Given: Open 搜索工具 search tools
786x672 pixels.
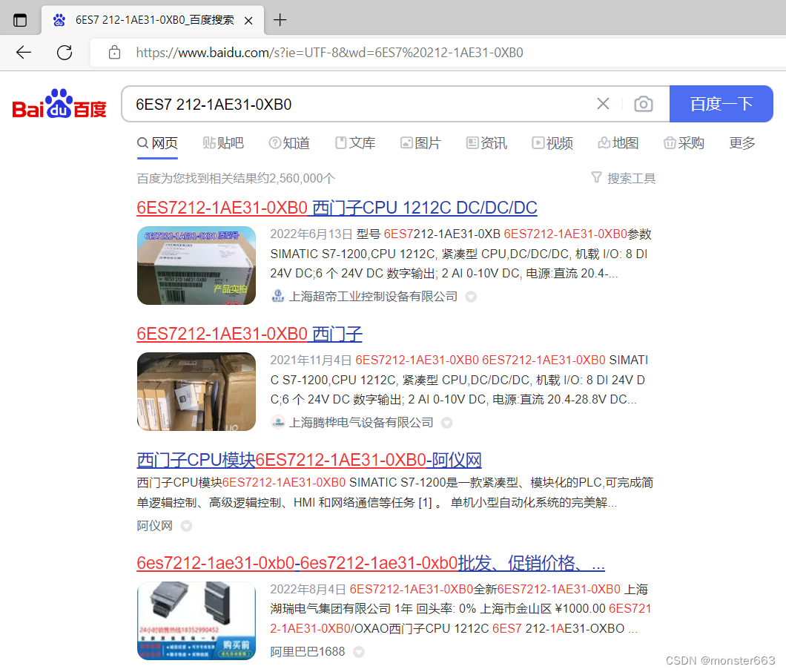Looking at the screenshot, I should coord(624,177).
